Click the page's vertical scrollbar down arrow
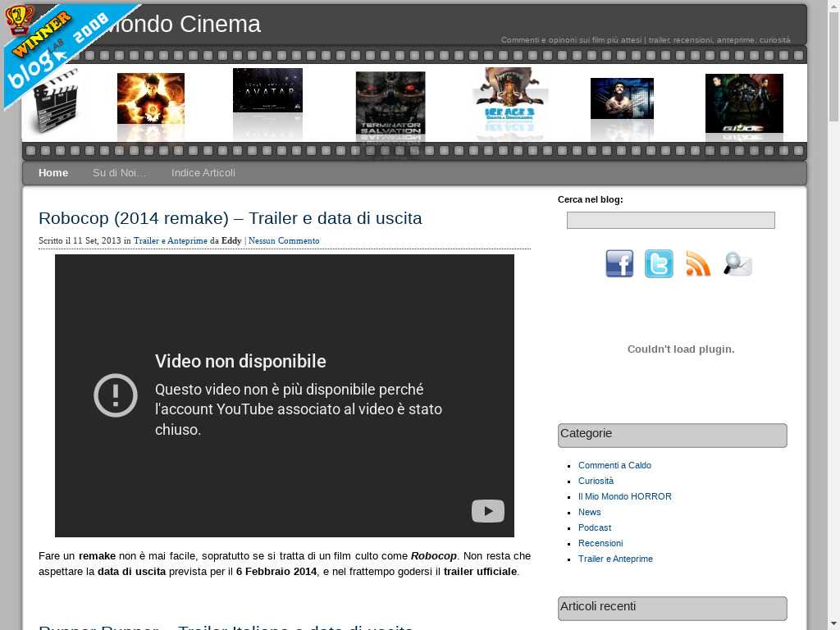This screenshot has width=840, height=630. click(833, 623)
